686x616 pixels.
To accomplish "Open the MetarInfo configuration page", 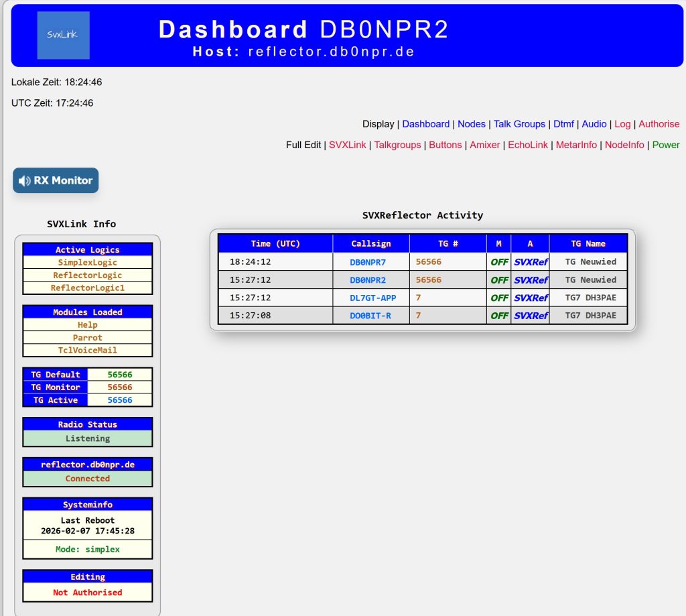I will point(577,144).
